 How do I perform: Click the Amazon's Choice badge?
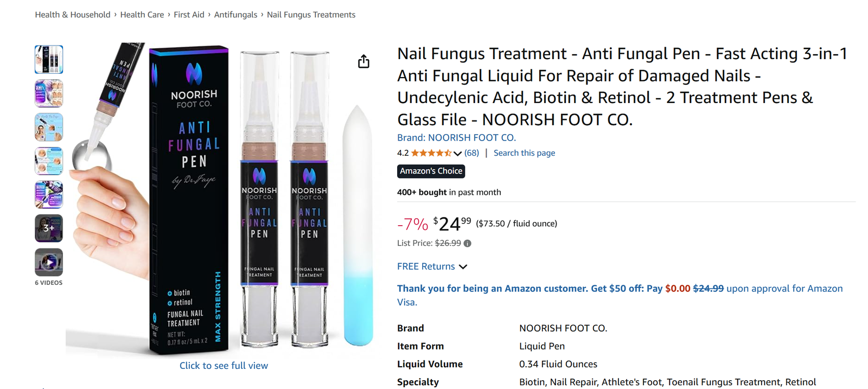point(431,171)
